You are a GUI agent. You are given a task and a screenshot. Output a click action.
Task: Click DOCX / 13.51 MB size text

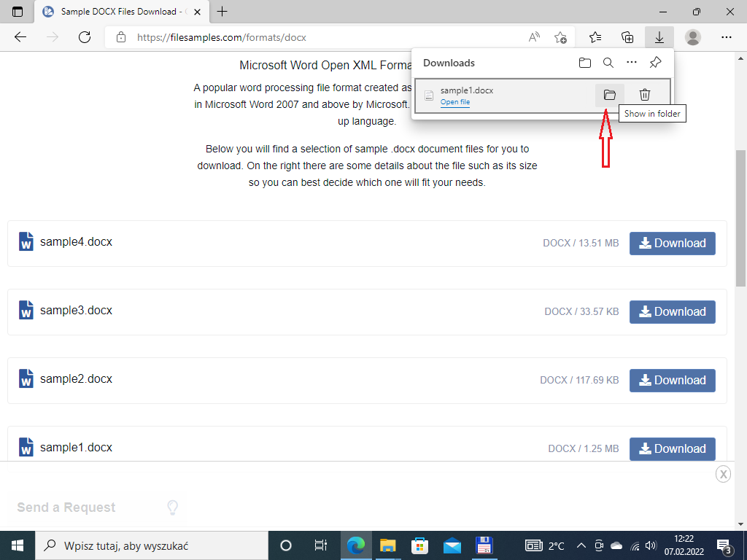coord(581,244)
